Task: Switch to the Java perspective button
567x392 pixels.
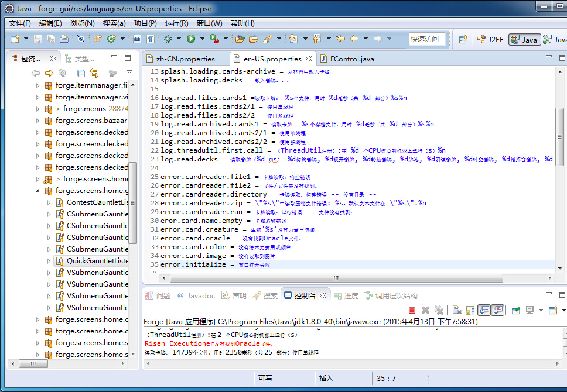Action: coord(524,39)
